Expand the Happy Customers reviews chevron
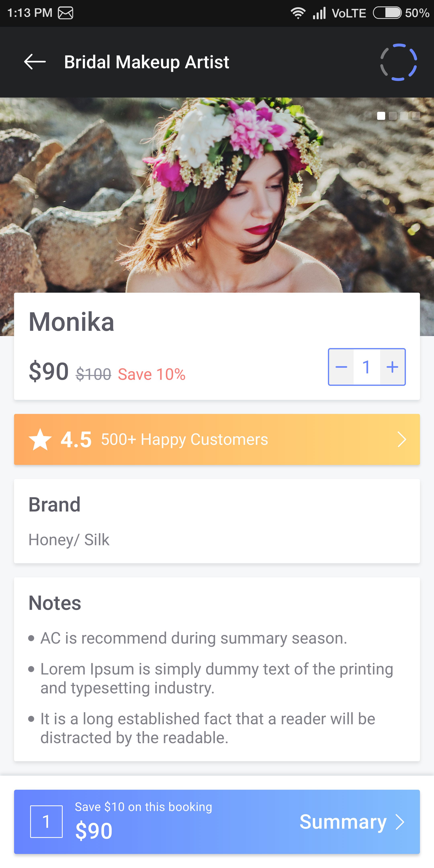 (402, 439)
